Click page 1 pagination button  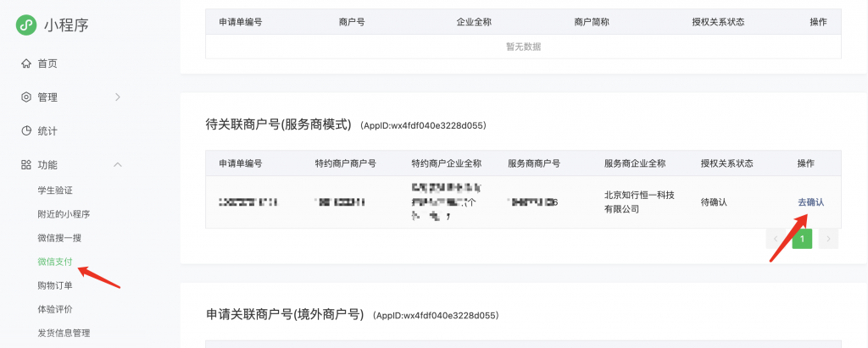click(x=802, y=240)
